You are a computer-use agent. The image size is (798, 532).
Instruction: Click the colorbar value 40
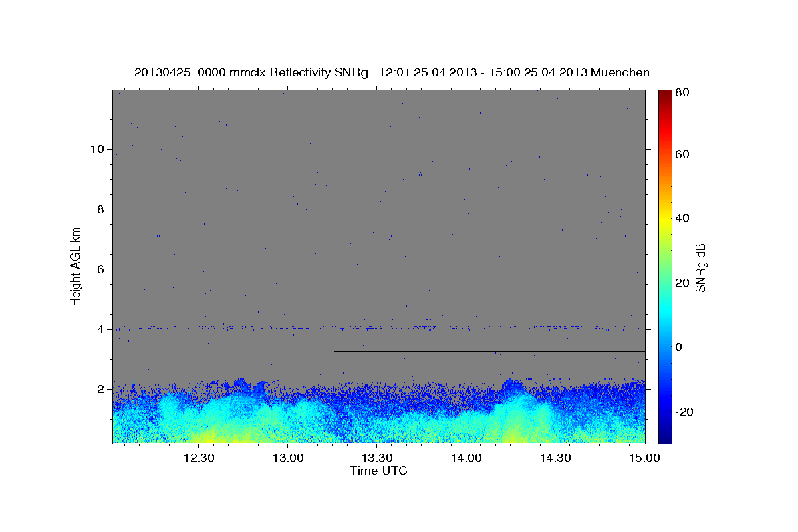pos(682,218)
